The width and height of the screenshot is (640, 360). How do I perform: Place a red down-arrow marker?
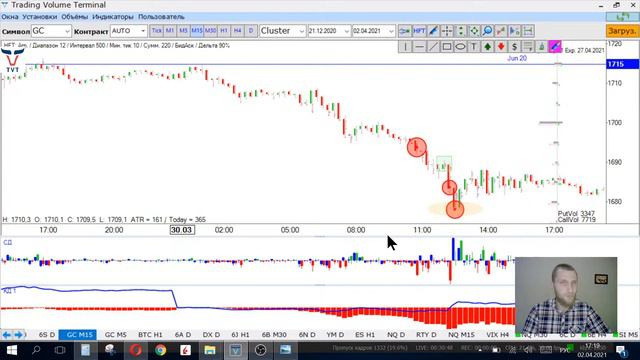501,47
